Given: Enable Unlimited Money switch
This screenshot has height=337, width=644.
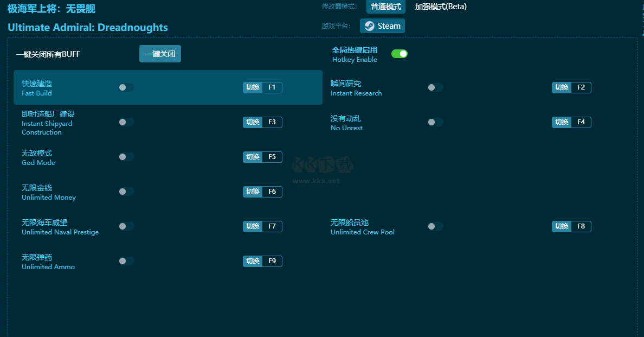Looking at the screenshot, I should pyautogui.click(x=126, y=192).
